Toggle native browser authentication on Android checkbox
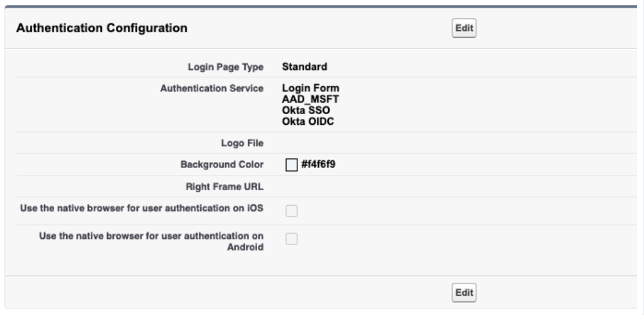 (x=292, y=239)
